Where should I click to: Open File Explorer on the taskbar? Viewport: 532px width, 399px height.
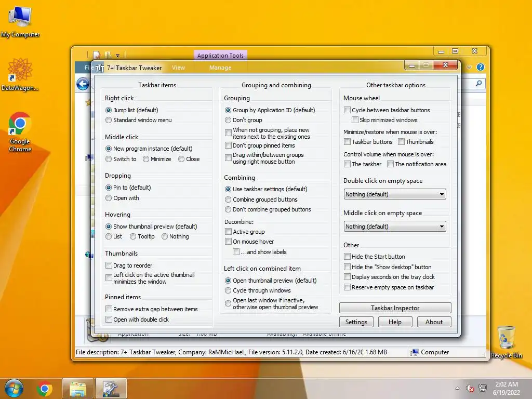click(x=78, y=389)
